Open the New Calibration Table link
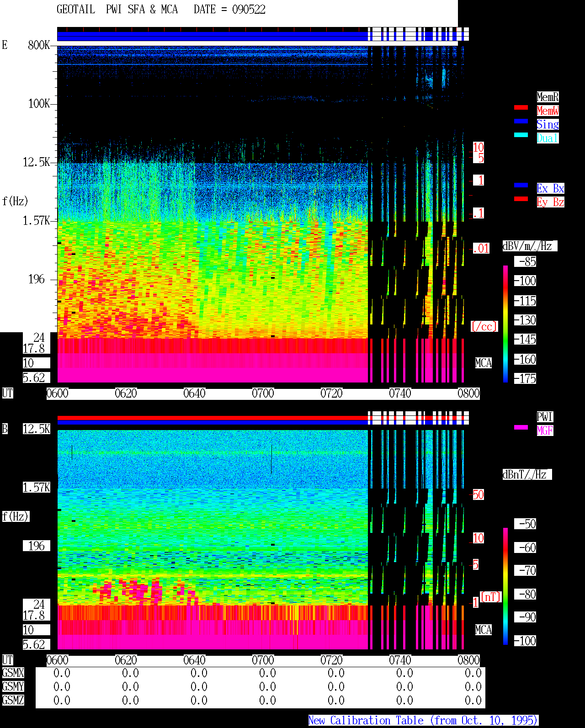Viewport: 585px width, 728px height. click(x=423, y=720)
